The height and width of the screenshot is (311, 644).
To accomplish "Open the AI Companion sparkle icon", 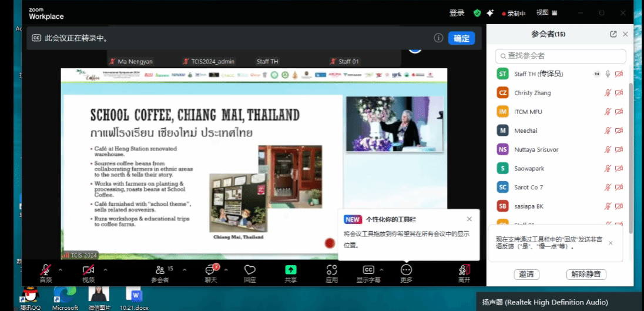I will [x=489, y=13].
